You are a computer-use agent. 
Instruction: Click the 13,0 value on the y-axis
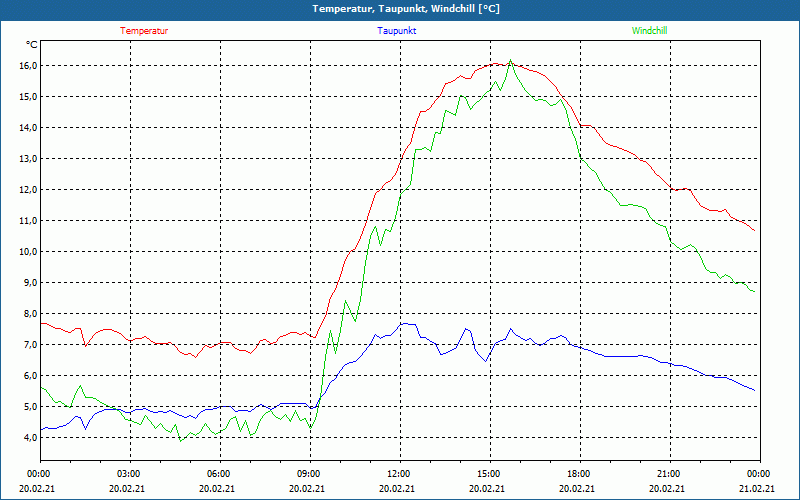click(x=28, y=159)
